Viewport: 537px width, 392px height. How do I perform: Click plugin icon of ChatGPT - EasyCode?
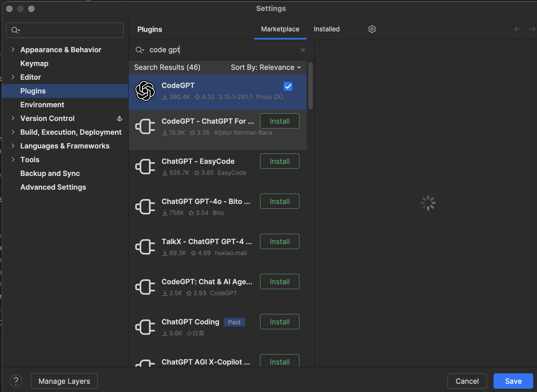coord(145,167)
